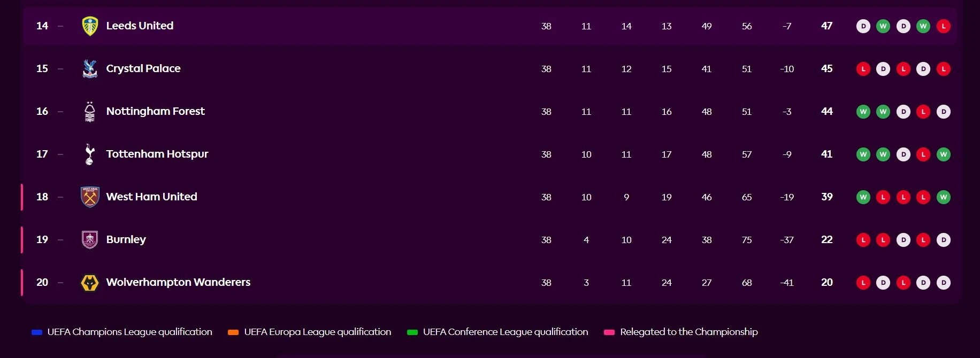Click Wolverhampton Wanderers' wins count of 3
Screen dimensions: 980x358
[x=586, y=283]
